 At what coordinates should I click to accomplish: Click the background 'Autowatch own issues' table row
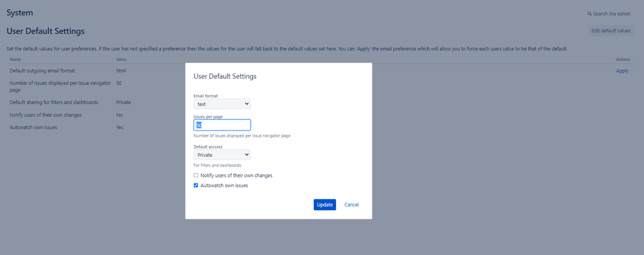320,128
